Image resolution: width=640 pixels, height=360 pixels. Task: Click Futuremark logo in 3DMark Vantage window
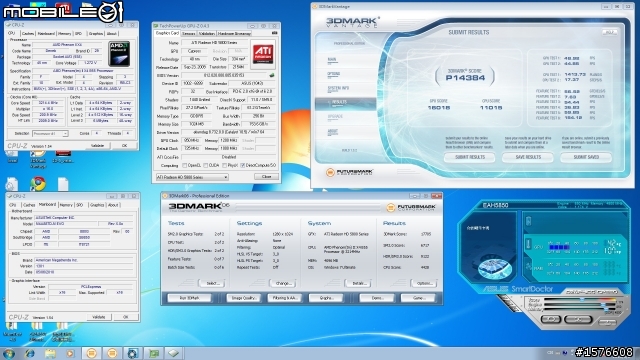[x=349, y=172]
